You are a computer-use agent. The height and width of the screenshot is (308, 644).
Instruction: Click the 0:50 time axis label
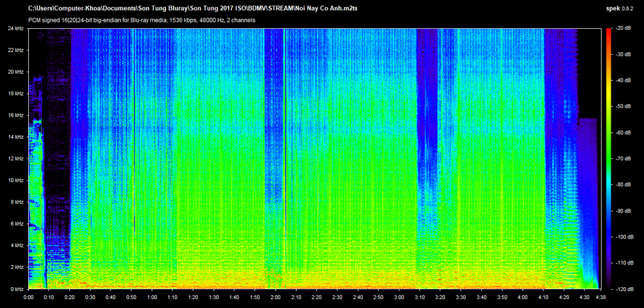[131, 297]
